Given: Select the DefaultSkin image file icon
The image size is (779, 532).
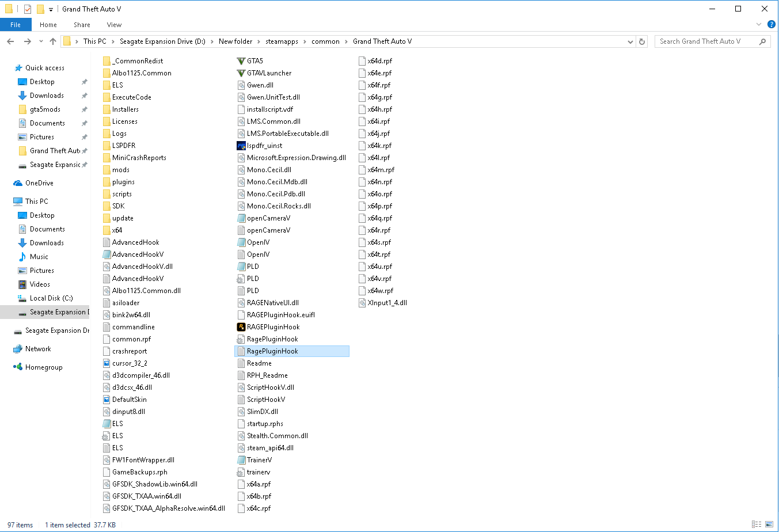Looking at the screenshot, I should tap(107, 400).
